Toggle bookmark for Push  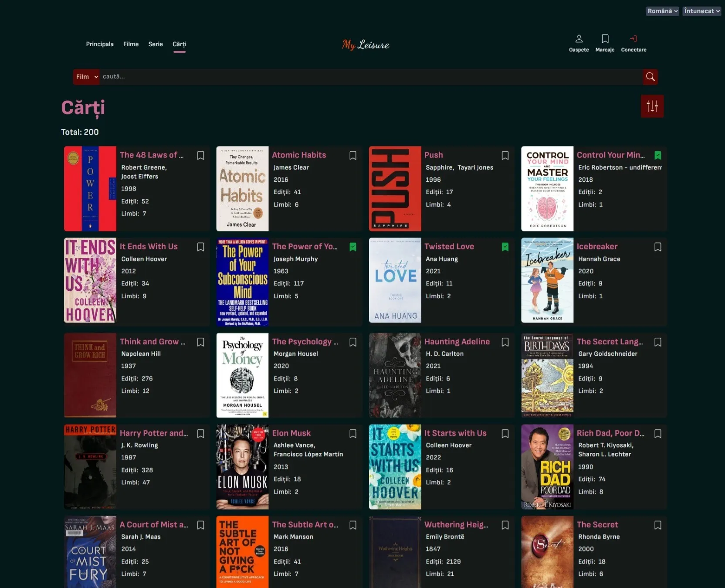[x=505, y=156]
